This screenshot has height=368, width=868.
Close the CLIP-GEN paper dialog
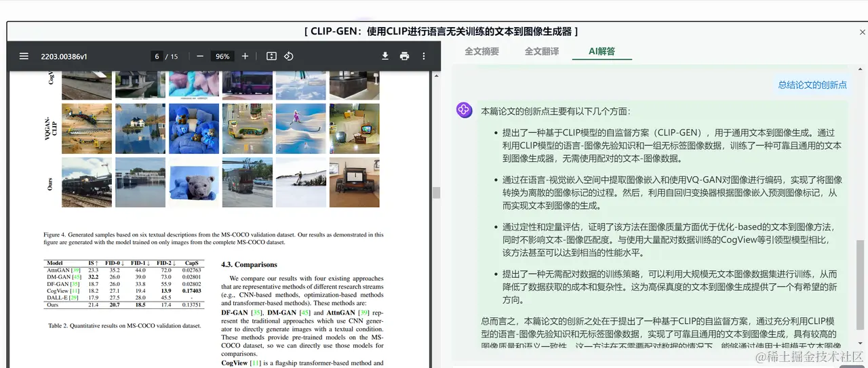pos(863,32)
